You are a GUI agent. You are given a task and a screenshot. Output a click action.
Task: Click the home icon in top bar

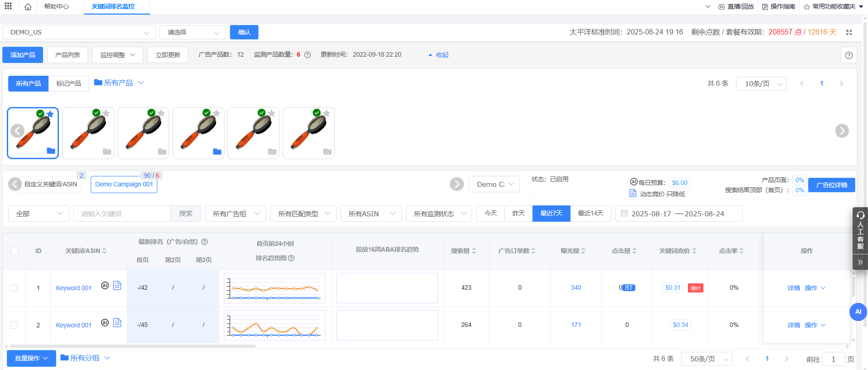click(x=28, y=7)
